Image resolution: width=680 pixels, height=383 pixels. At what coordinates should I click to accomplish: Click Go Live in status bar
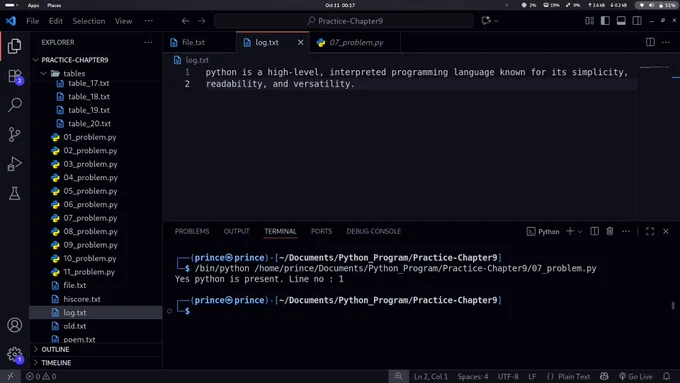point(635,376)
